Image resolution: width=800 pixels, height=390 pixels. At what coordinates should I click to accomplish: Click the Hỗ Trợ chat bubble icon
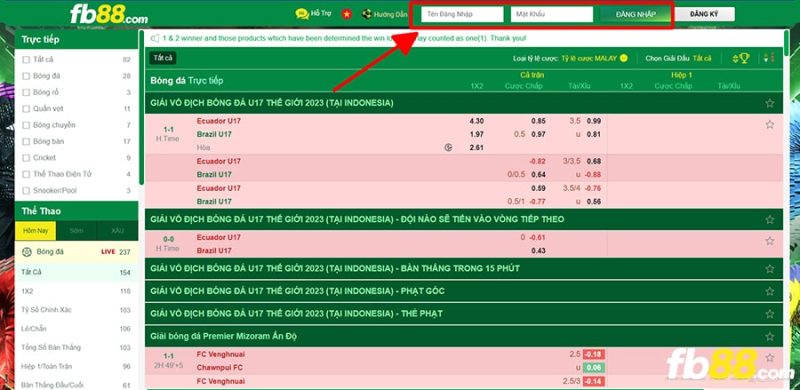point(302,14)
